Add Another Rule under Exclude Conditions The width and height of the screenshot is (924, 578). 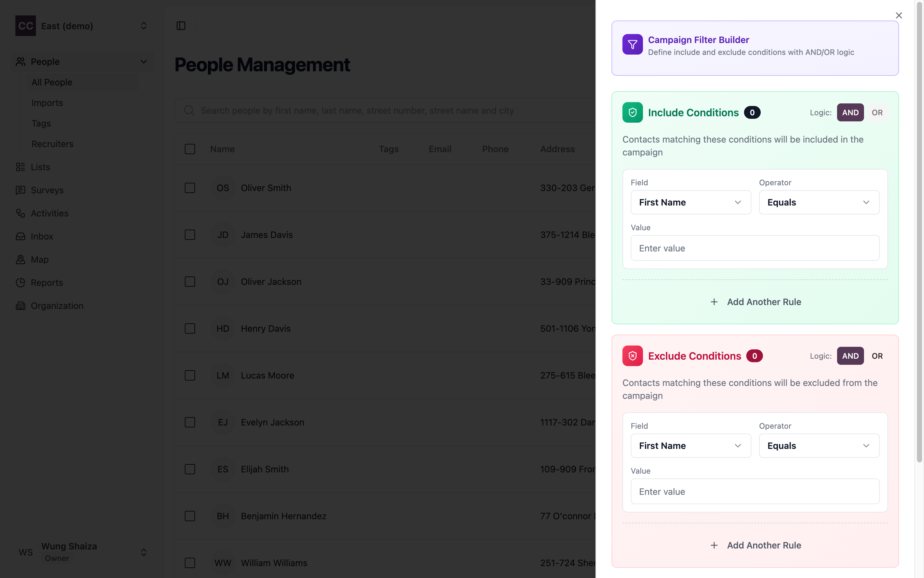755,546
